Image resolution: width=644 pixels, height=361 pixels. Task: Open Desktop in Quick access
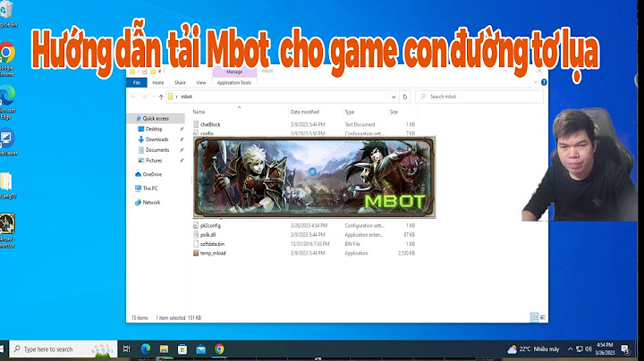pyautogui.click(x=154, y=129)
